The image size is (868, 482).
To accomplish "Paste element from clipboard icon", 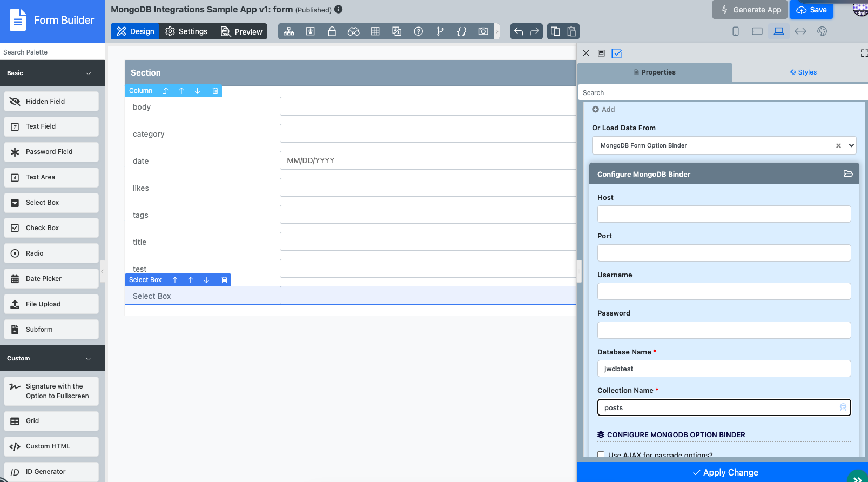I will point(571,31).
